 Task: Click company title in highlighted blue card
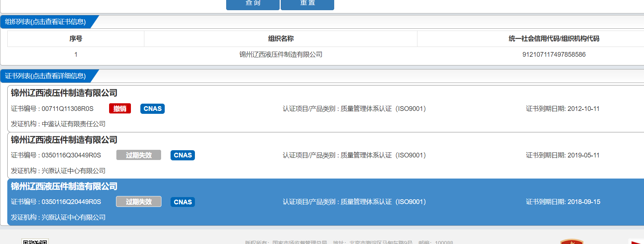tap(64, 187)
